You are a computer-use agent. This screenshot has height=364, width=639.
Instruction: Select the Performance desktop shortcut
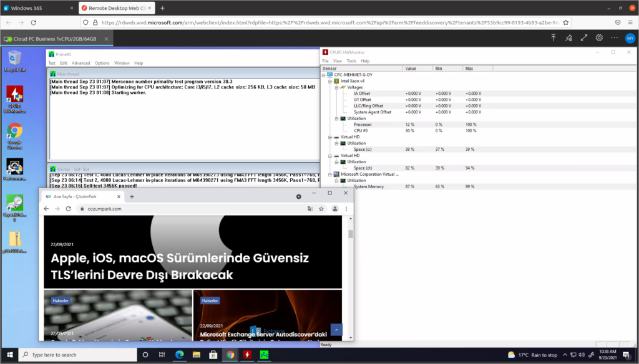coord(15,170)
